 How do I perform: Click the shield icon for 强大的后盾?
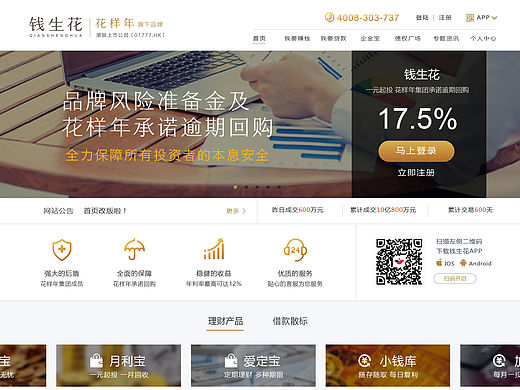[62, 250]
